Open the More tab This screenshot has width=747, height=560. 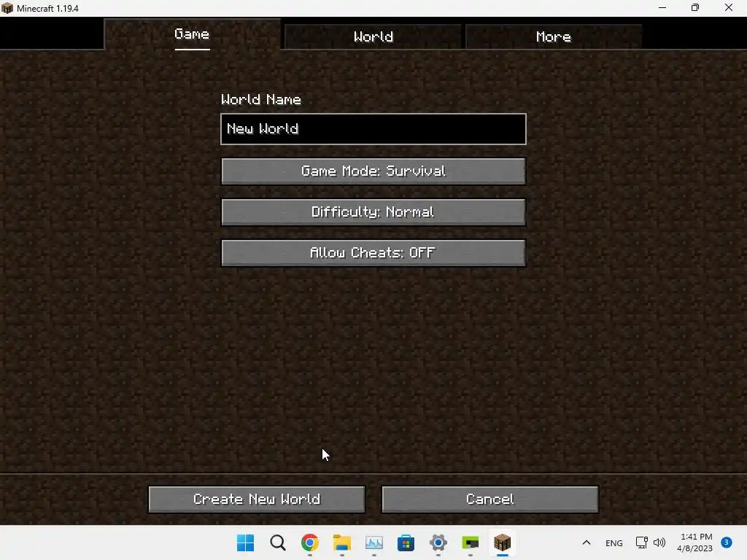click(x=554, y=36)
